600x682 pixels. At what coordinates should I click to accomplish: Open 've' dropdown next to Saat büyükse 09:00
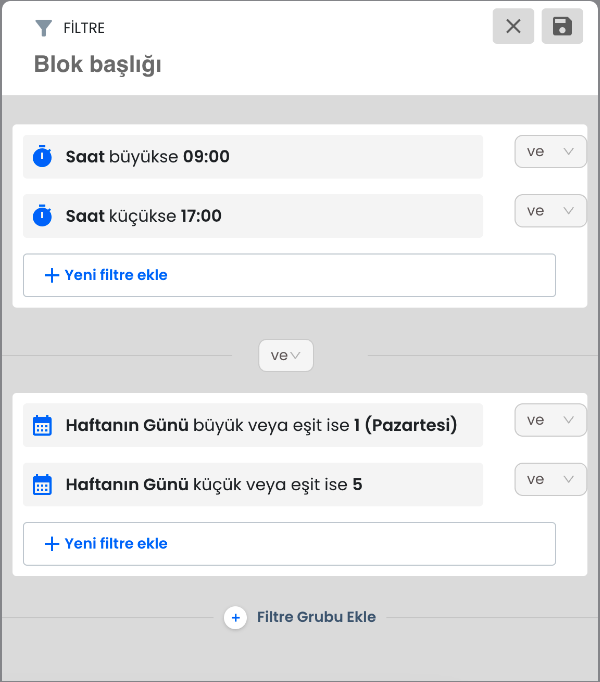tap(550, 151)
